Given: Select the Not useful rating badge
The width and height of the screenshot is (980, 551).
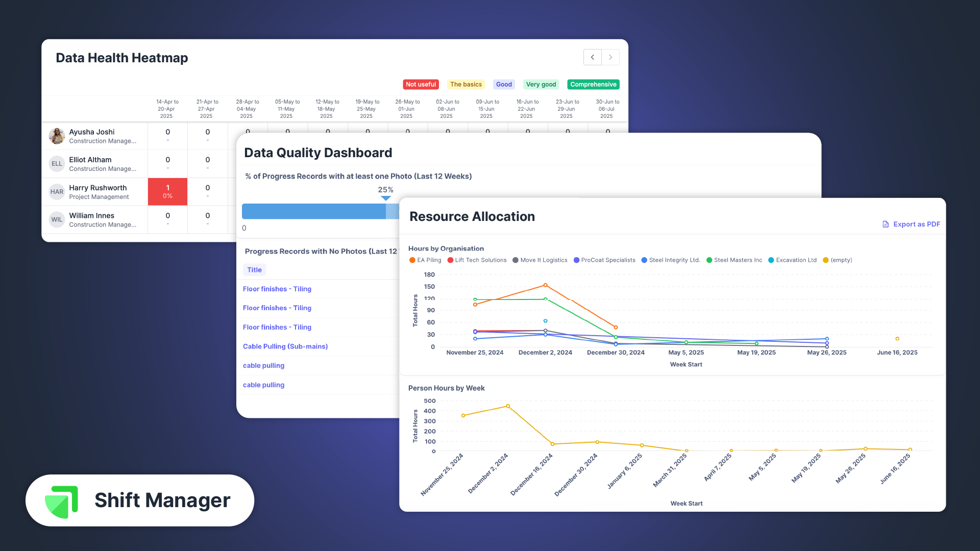Looking at the screenshot, I should click(x=421, y=84).
